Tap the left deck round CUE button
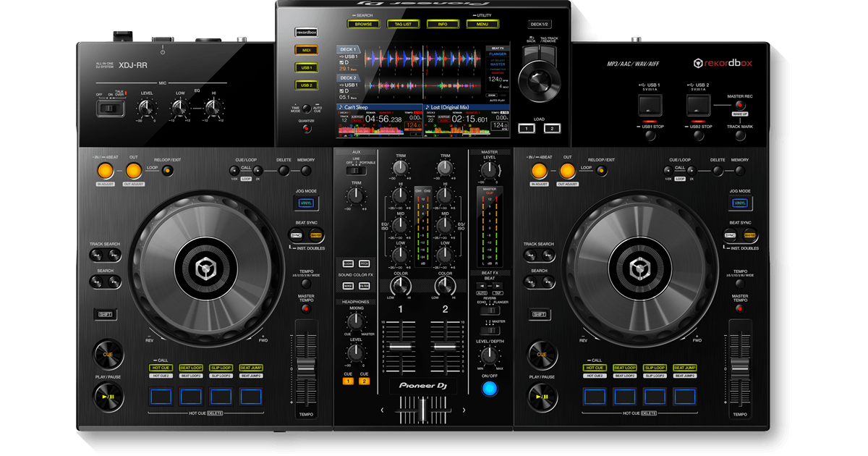The image size is (868, 456). [x=108, y=355]
